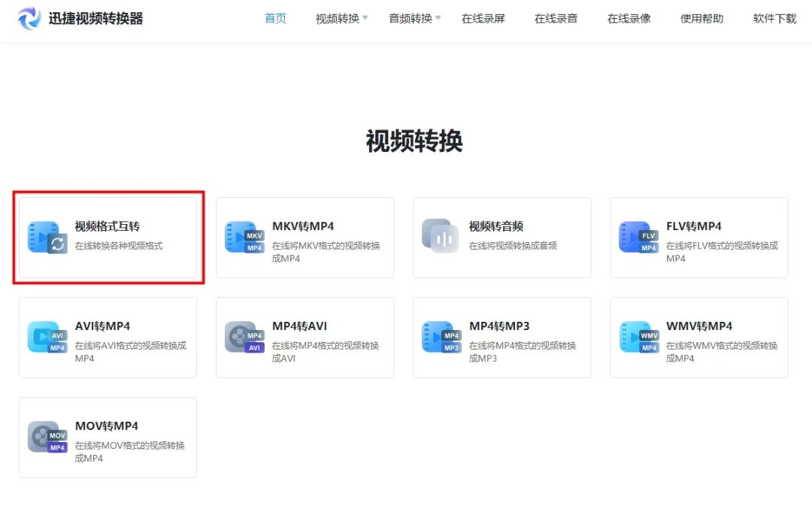Open the 视频格式互转 title link
812x521 pixels.
(x=108, y=226)
